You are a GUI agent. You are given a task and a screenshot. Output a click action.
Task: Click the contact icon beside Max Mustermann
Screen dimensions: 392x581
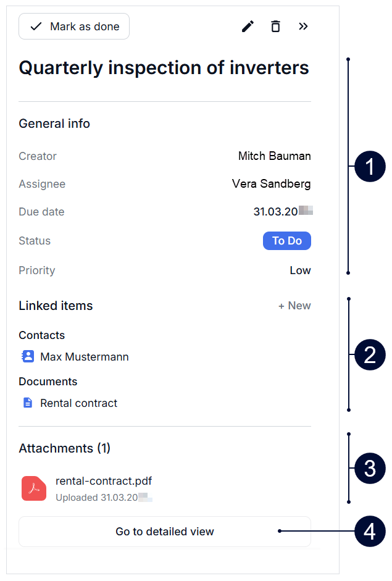28,357
